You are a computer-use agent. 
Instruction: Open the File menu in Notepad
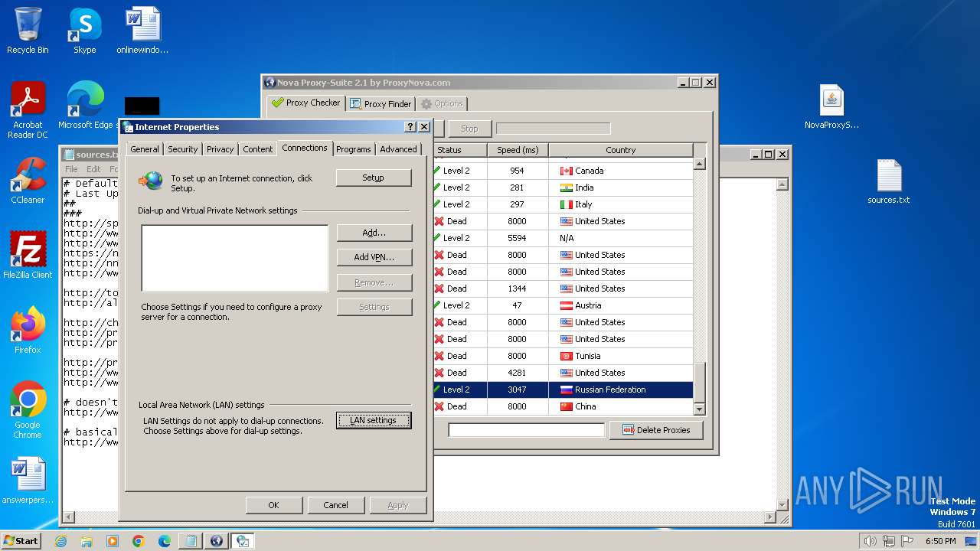click(x=71, y=169)
